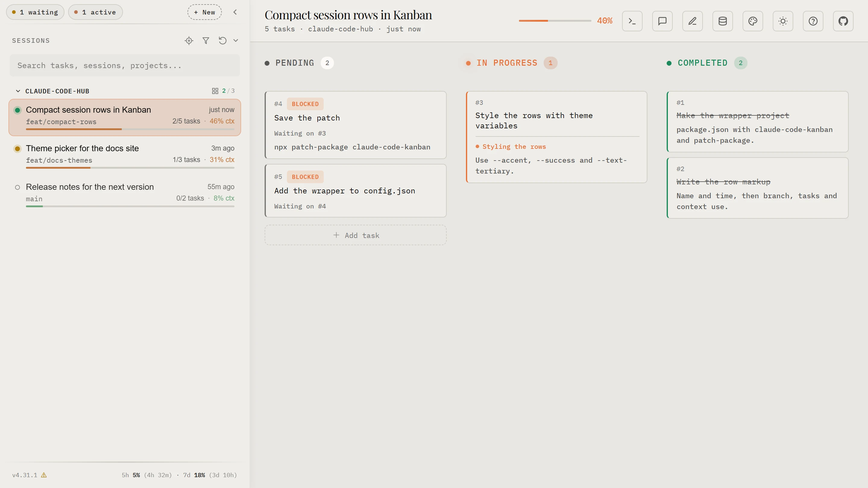Viewport: 868px width, 488px height.
Task: Toggle light mode sun icon
Action: 783,21
